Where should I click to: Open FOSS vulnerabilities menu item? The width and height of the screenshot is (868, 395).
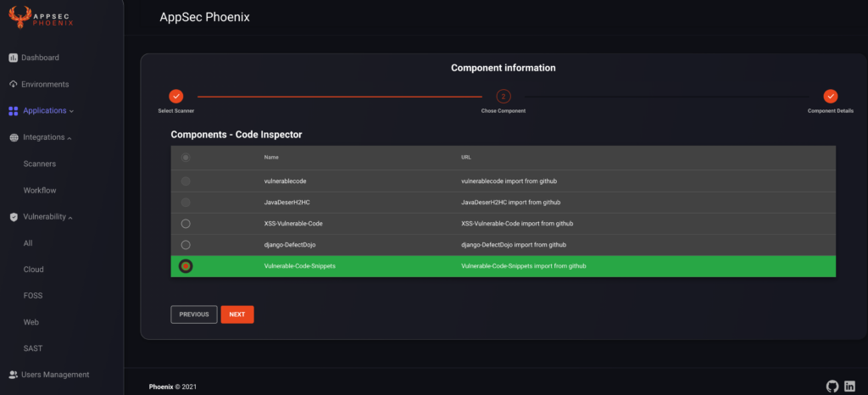tap(33, 296)
